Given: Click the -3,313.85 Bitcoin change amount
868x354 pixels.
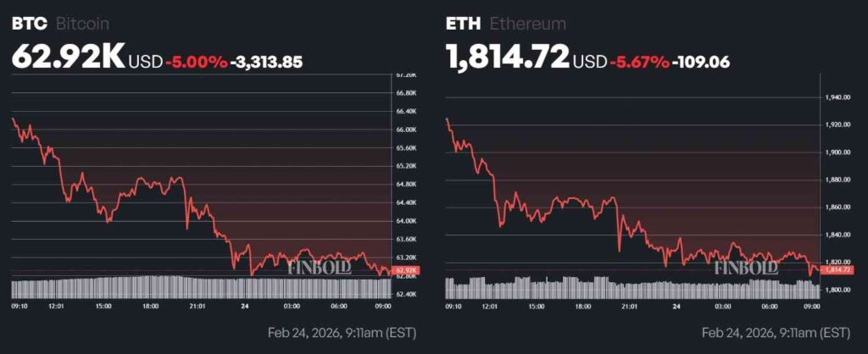Looking at the screenshot, I should pyautogui.click(x=266, y=61).
